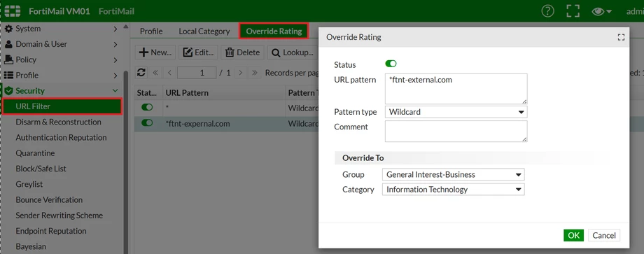The width and height of the screenshot is (644, 254).
Task: Click the Delete button
Action: (x=243, y=52)
